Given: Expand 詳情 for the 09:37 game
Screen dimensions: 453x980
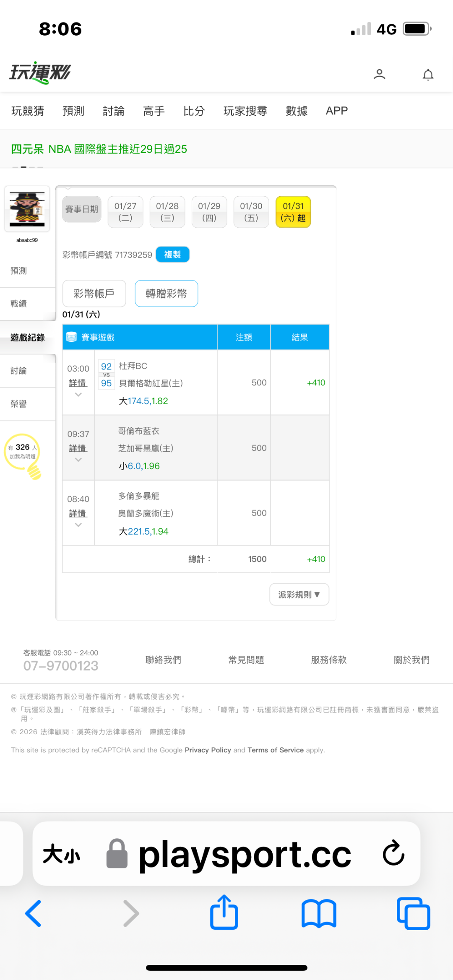Looking at the screenshot, I should tap(78, 449).
